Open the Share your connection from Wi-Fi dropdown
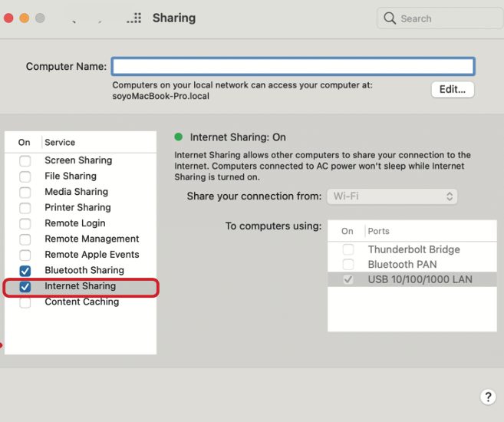The height and width of the screenshot is (422, 504). (x=392, y=196)
